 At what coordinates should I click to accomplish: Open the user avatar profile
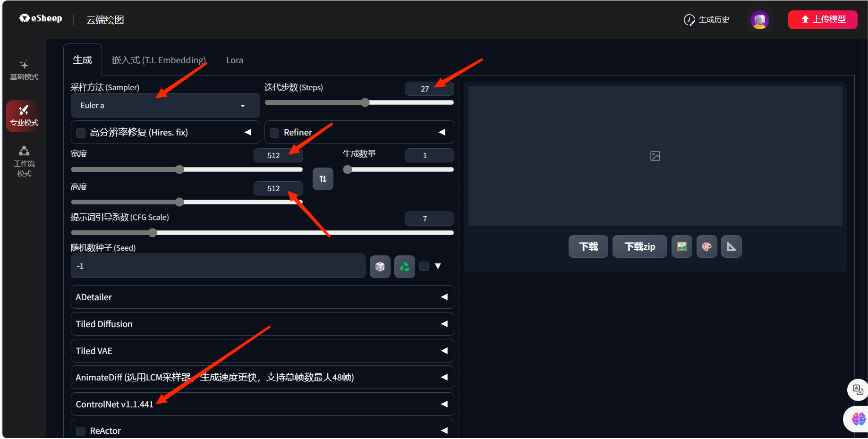click(759, 20)
